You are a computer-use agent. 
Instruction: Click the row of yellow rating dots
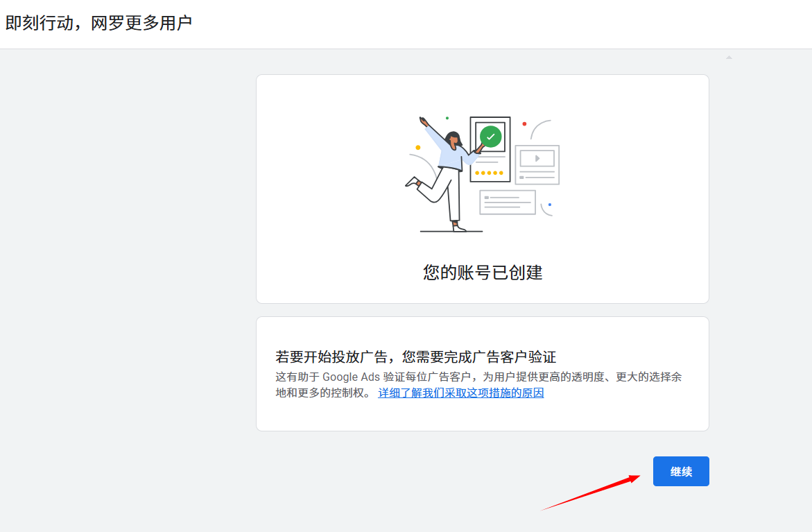coord(489,173)
